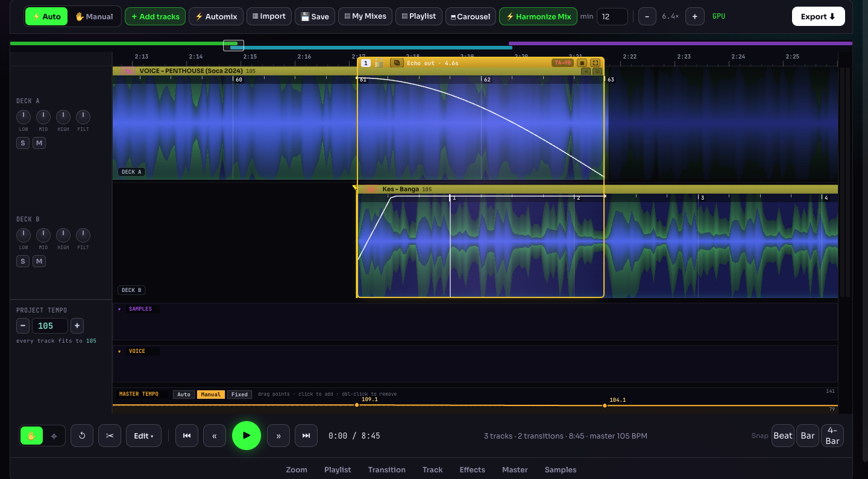Image resolution: width=868 pixels, height=479 pixels.
Task: Click the lock icon on transition 1
Action: (x=379, y=63)
